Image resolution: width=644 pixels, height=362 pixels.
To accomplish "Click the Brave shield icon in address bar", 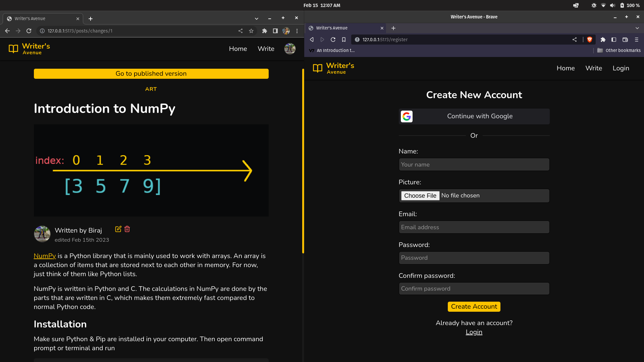I will [590, 39].
